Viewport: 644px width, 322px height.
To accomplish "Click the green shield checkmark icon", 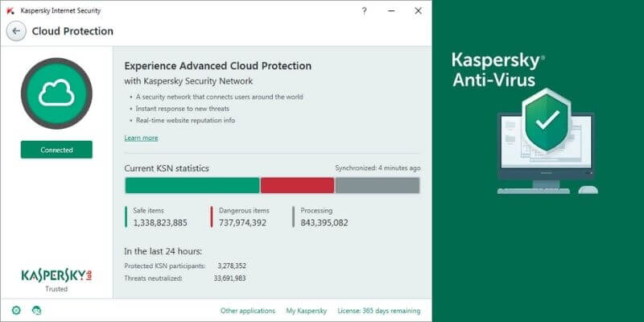I will 546,121.
